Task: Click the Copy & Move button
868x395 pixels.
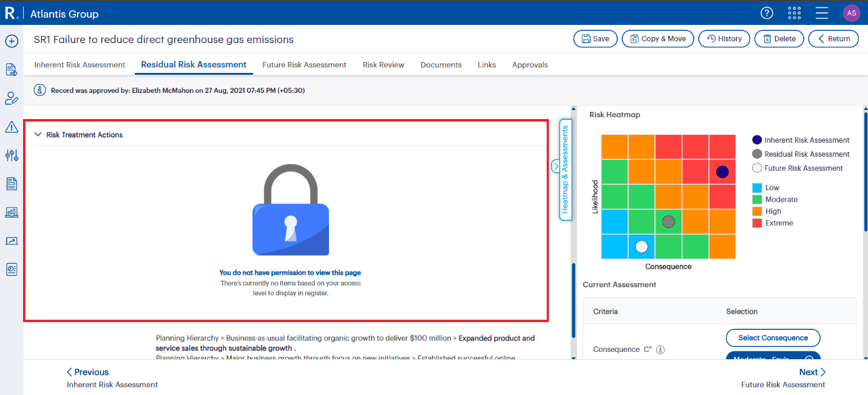Action: click(x=658, y=39)
